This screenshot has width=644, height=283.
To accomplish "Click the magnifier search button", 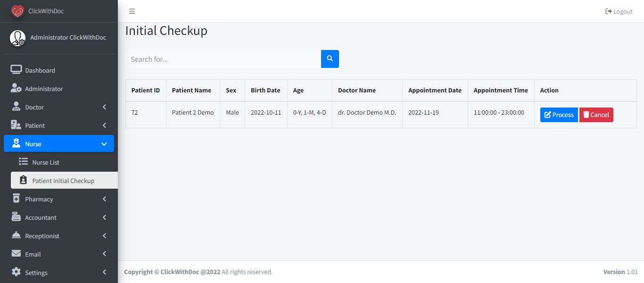I will click(x=330, y=59).
